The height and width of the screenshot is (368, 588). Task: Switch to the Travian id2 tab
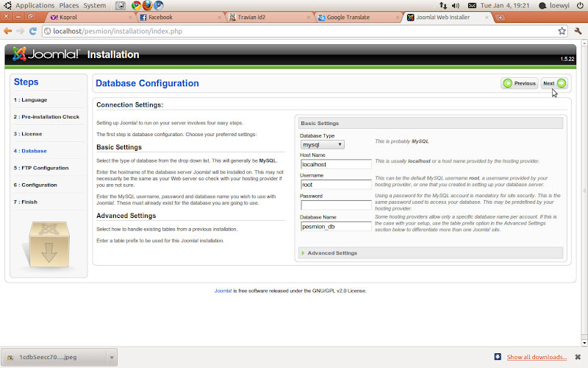(268, 17)
